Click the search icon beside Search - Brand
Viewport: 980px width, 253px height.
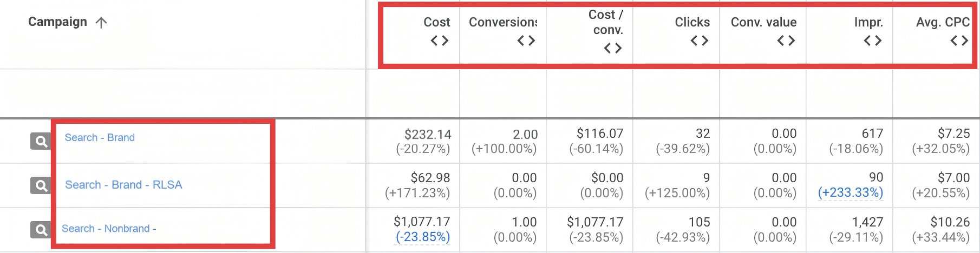pos(41,142)
